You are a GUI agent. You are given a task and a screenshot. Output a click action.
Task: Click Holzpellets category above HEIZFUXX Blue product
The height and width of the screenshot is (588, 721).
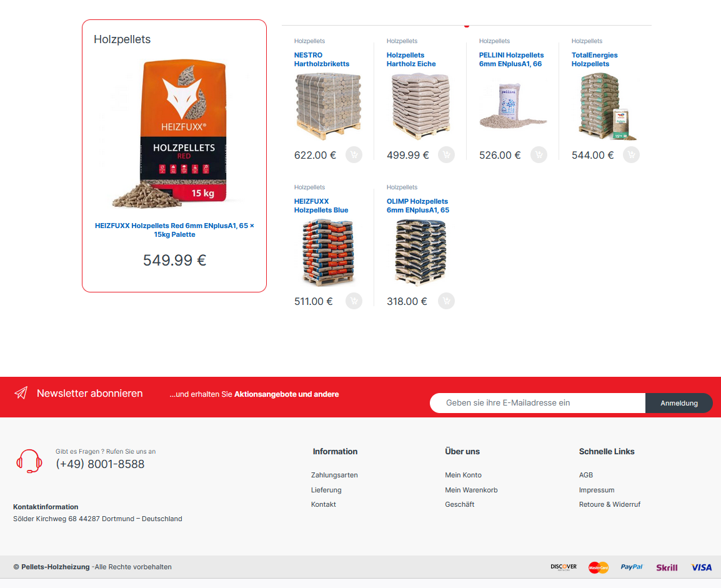tap(309, 187)
